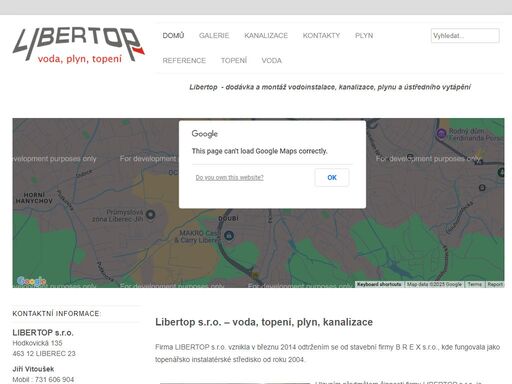
Task: Go to KANALIZACE section
Action: coord(266,35)
